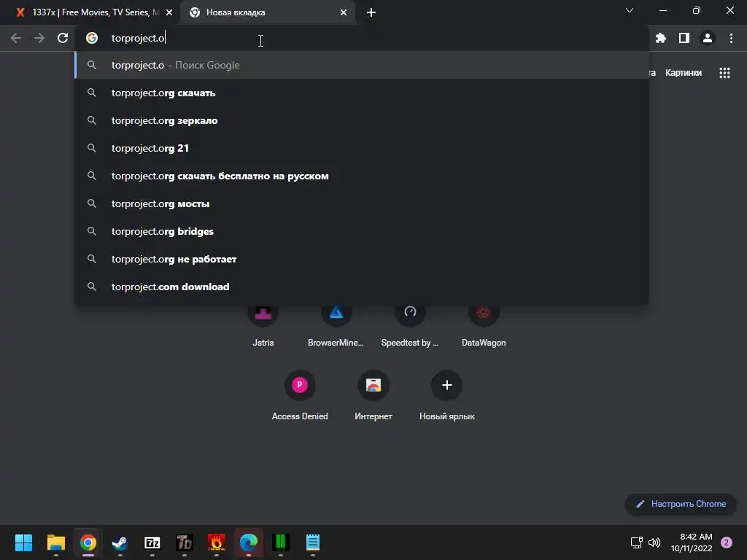Viewport: 747px width, 560px height.
Task: Switch to the Новая вкладка tab
Action: pos(267,12)
